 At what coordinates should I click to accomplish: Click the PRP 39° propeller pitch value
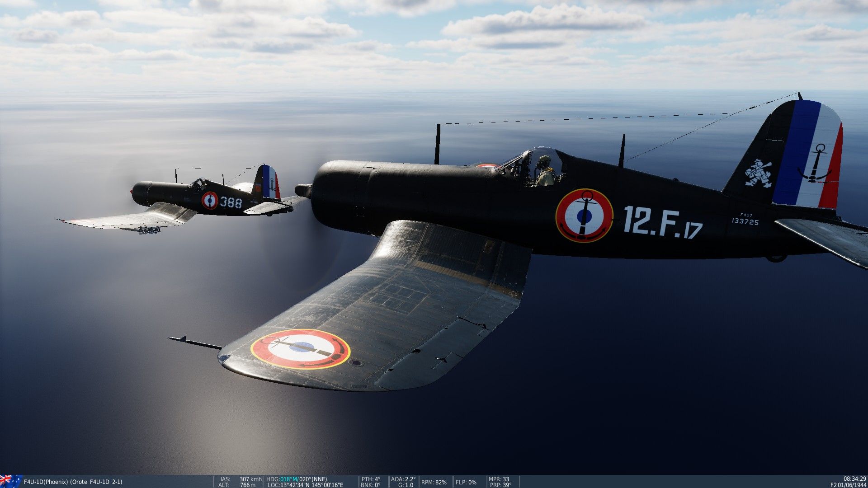point(501,485)
